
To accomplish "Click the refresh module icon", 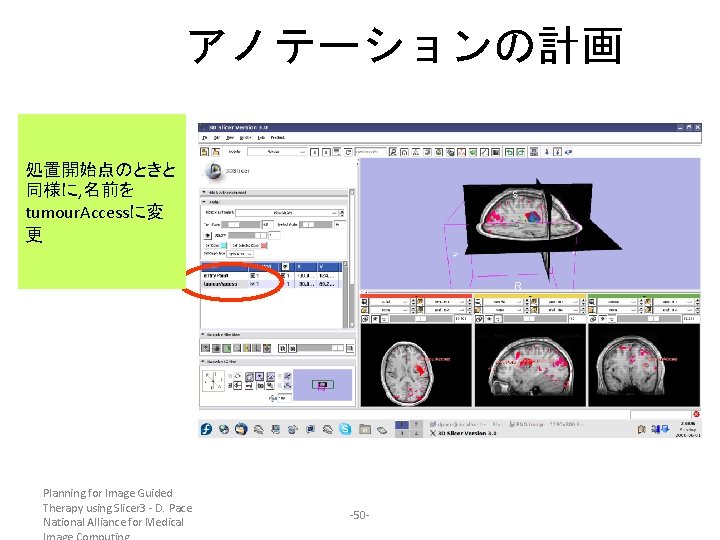I will tap(348, 152).
